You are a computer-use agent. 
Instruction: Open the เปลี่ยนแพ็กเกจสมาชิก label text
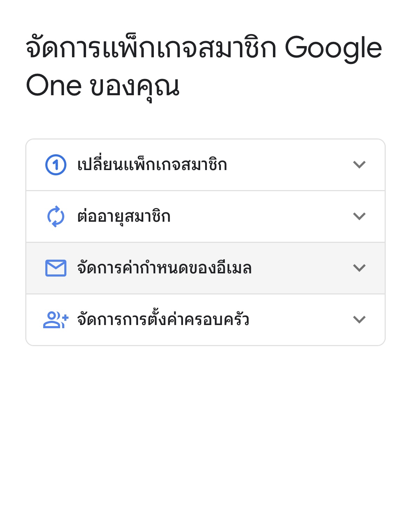pos(152,165)
